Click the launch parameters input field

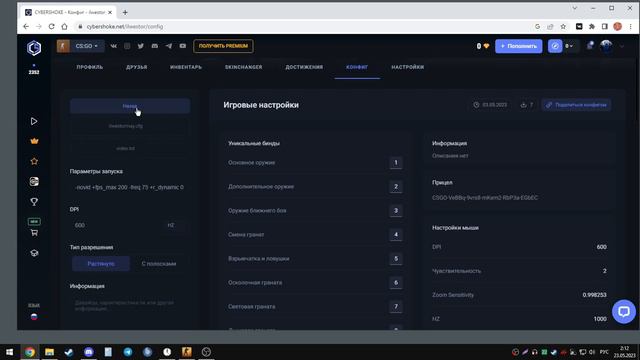tap(129, 187)
